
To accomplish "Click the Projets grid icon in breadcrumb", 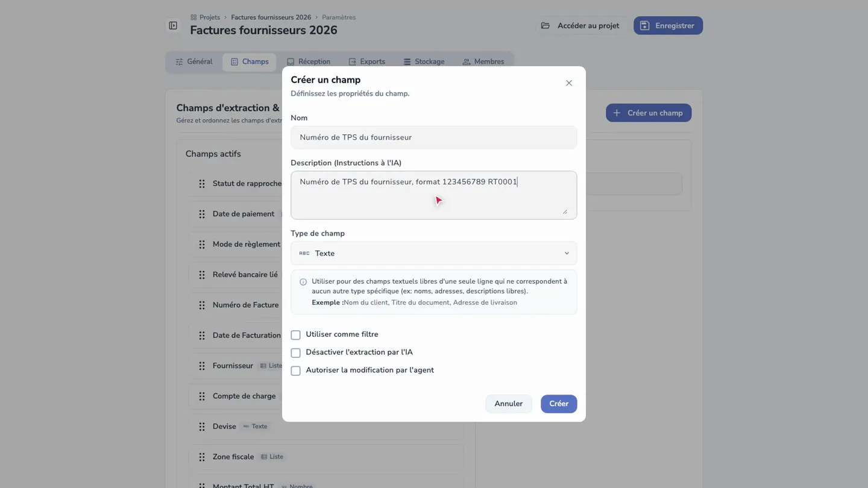I will pos(193,17).
